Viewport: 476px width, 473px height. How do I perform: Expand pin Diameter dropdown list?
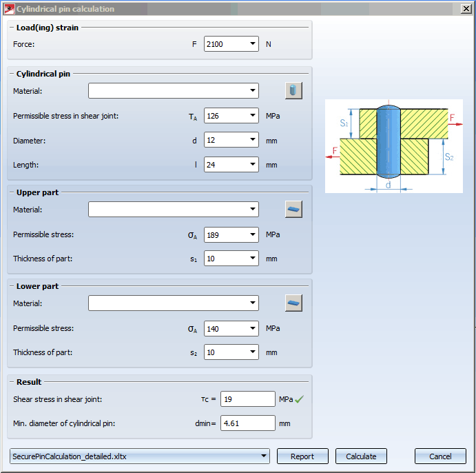click(252, 141)
